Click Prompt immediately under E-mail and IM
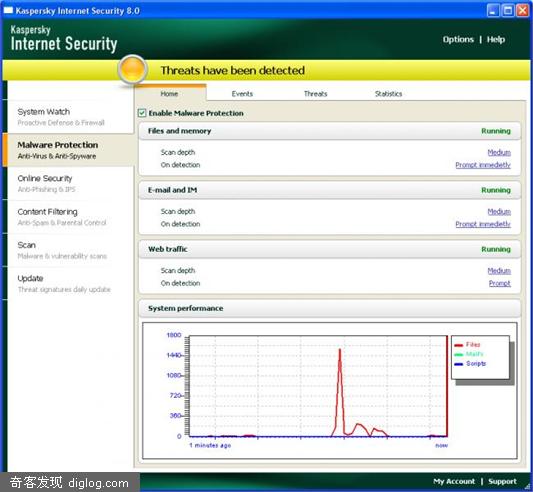The height and width of the screenshot is (492, 533). (x=483, y=224)
